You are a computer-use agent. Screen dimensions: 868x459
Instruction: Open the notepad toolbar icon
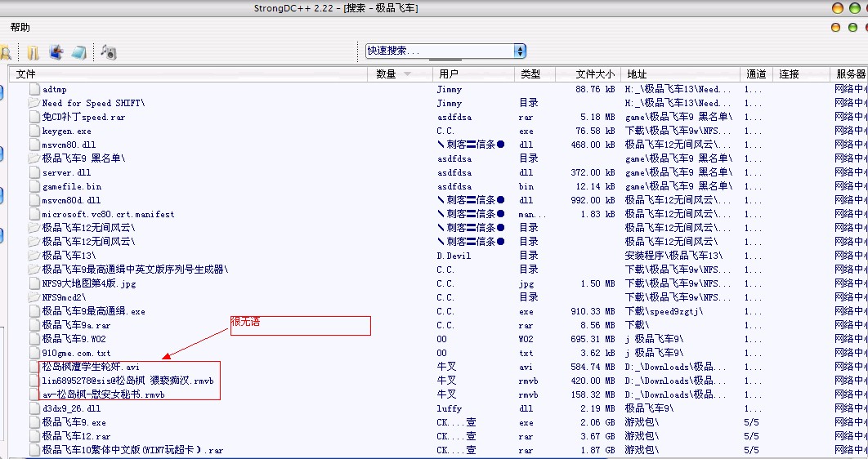(79, 52)
